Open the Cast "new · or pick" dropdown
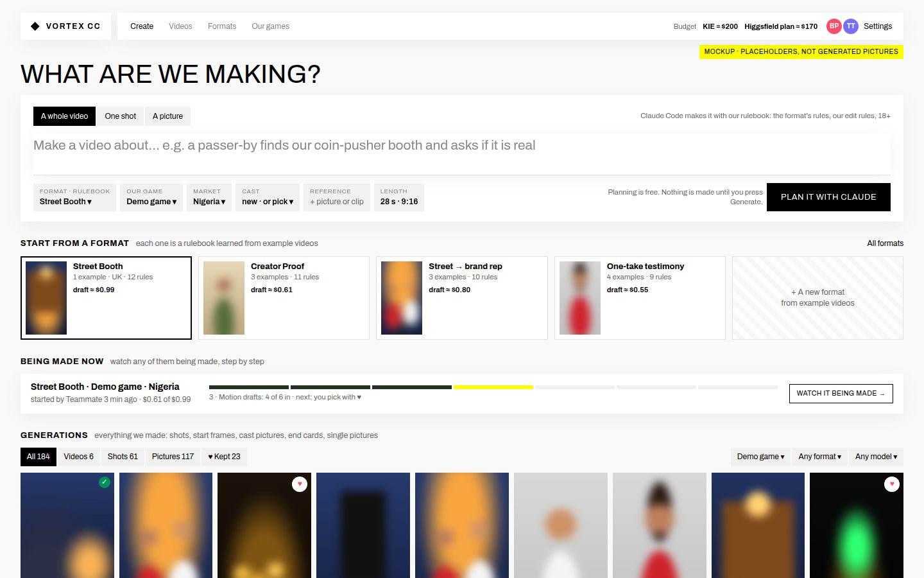The height and width of the screenshot is (578, 924). click(x=268, y=197)
